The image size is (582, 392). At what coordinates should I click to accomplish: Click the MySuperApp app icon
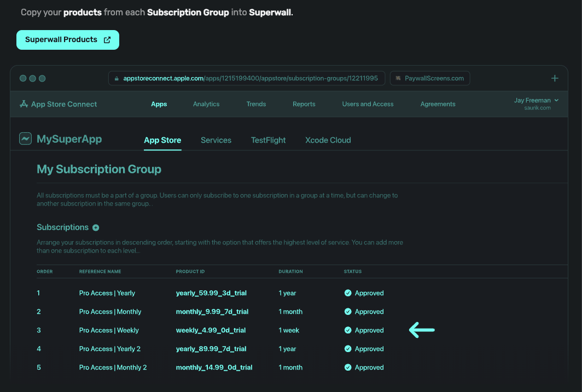pyautogui.click(x=25, y=139)
